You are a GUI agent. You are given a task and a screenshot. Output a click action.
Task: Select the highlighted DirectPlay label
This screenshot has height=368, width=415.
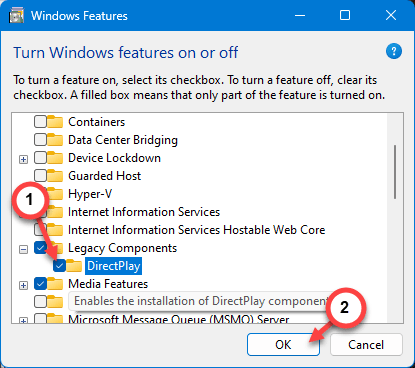coord(114,266)
